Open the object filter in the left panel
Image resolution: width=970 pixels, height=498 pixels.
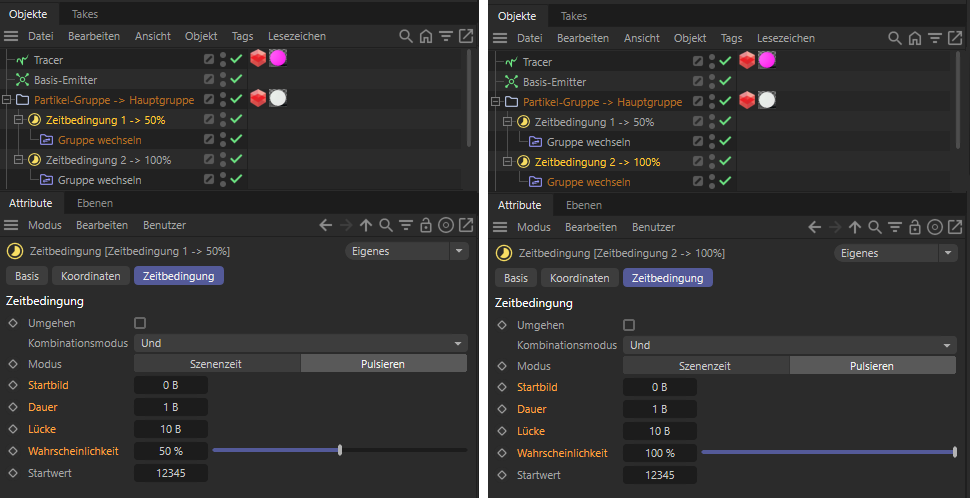tap(446, 36)
